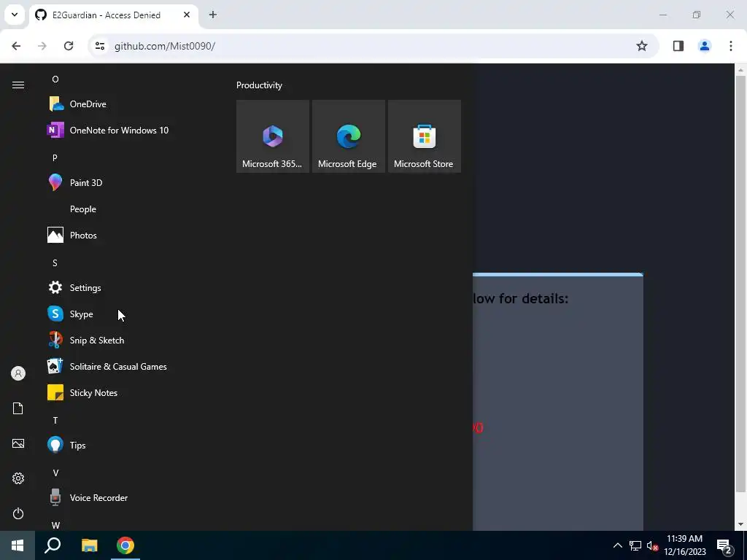
Task: Open Settings gear in Start sidebar
Action: click(x=18, y=478)
